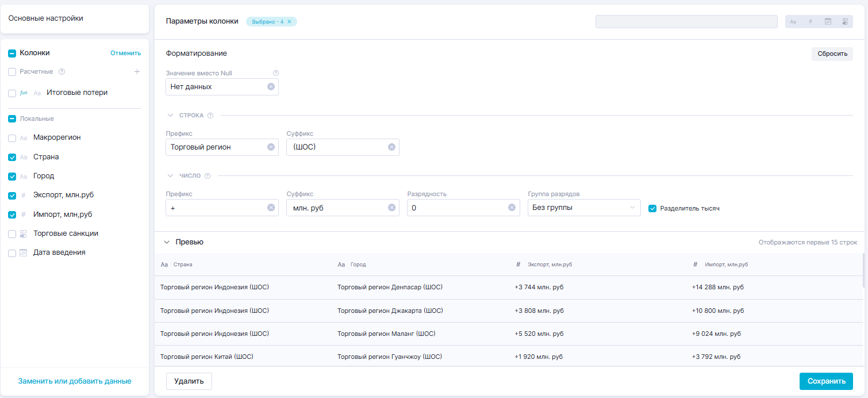The image size is (868, 398).
Task: Collapse the 'СТРОКА' section
Action: [170, 115]
